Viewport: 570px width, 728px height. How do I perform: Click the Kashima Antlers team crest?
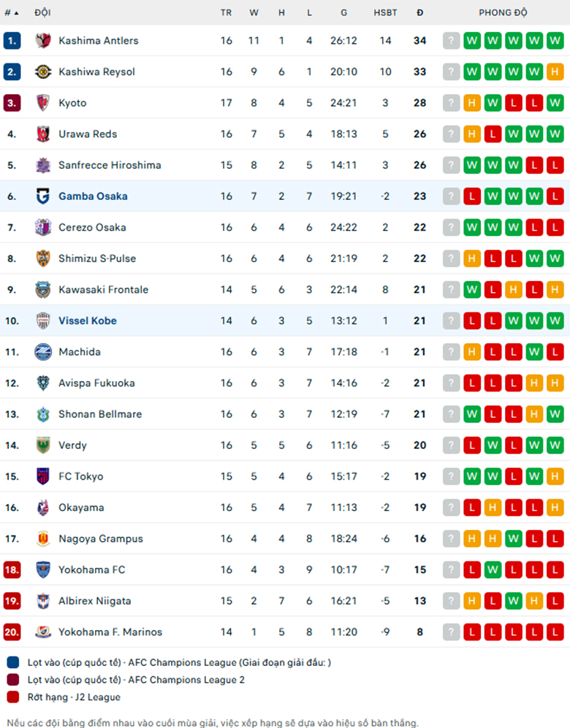pos(43,40)
